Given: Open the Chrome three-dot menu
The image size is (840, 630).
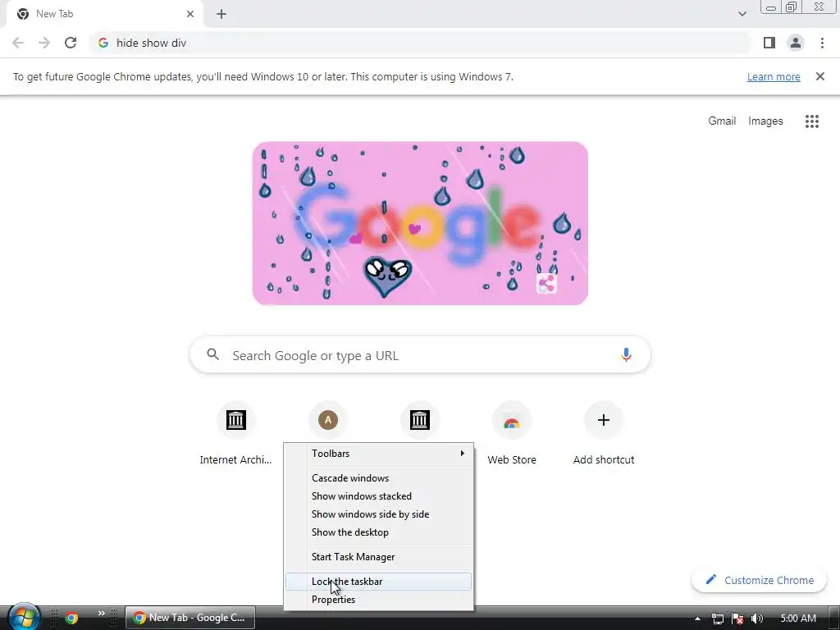Looking at the screenshot, I should click(822, 43).
